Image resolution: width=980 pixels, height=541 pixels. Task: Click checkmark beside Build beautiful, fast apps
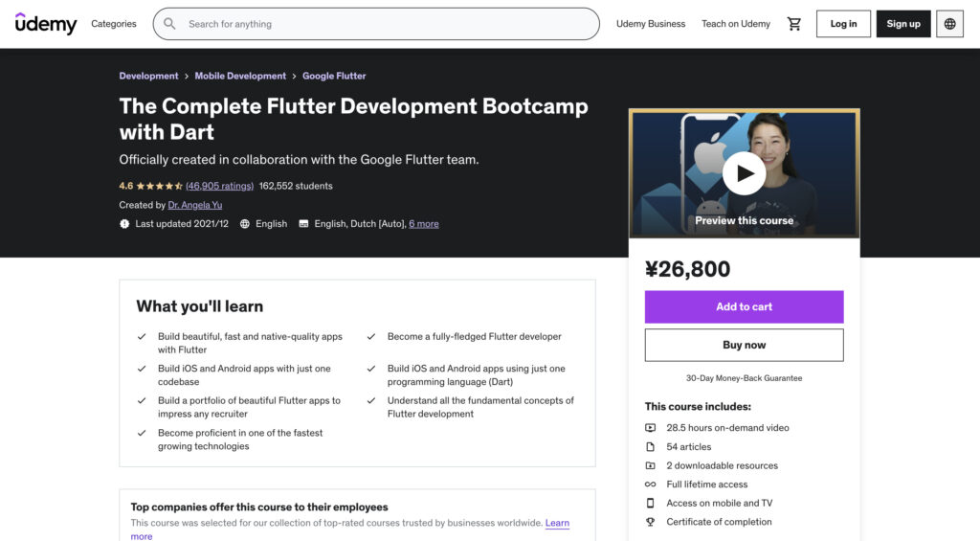pyautogui.click(x=142, y=336)
